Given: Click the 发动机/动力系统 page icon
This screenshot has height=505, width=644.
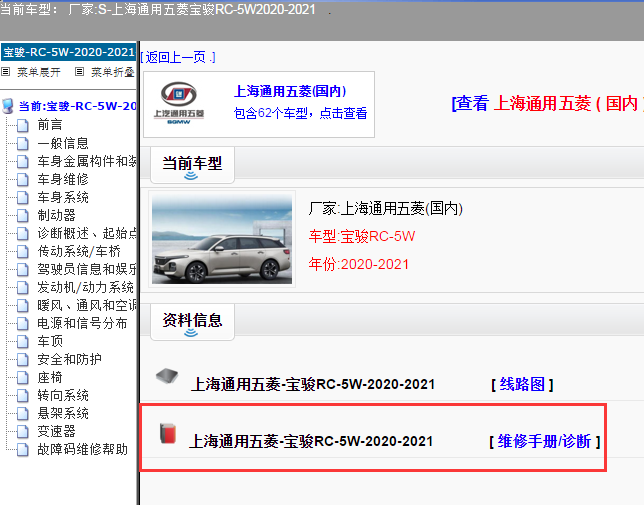Looking at the screenshot, I should tap(23, 287).
